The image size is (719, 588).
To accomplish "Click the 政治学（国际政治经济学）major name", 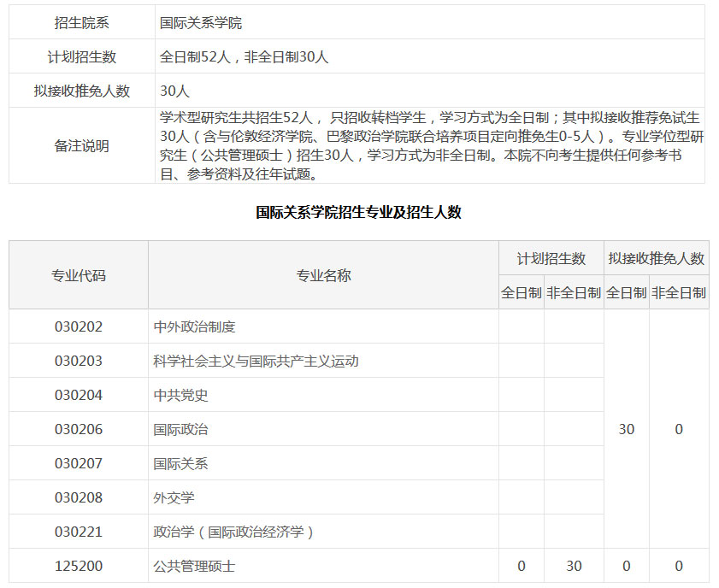I will click(x=234, y=532).
